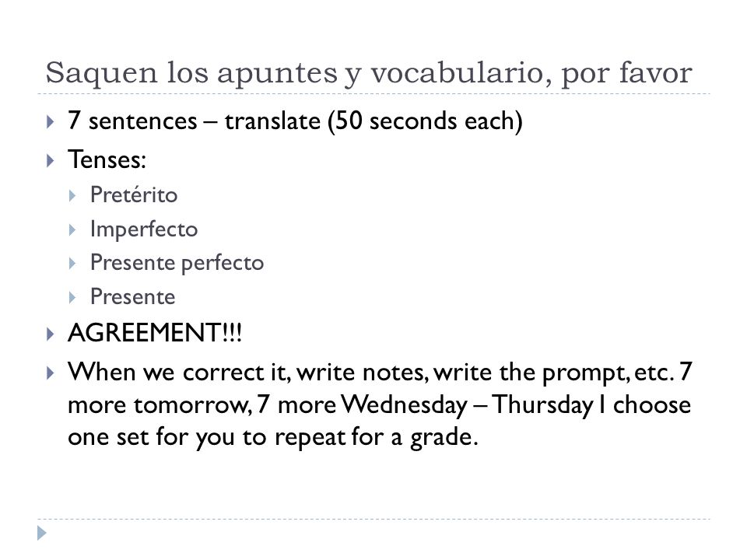Click the word 'Wednesday' in the last paragraph
The image size is (747, 560).
(x=405, y=405)
